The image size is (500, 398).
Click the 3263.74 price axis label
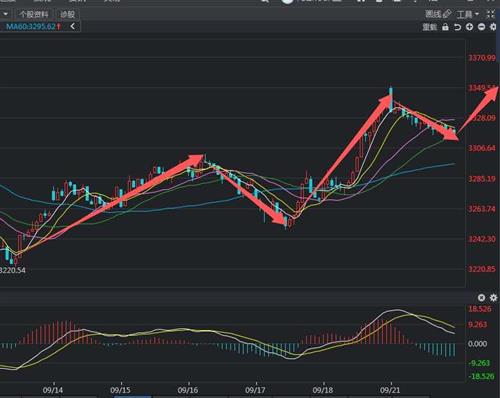[482, 209]
